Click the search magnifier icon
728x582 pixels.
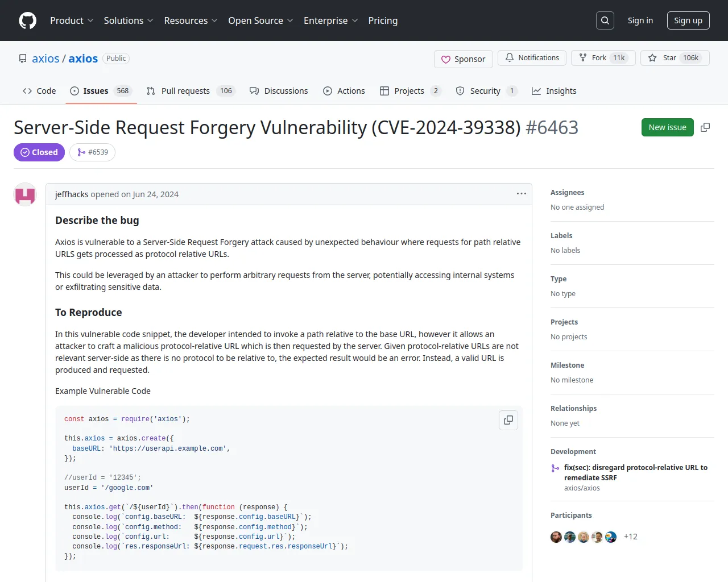(x=605, y=20)
